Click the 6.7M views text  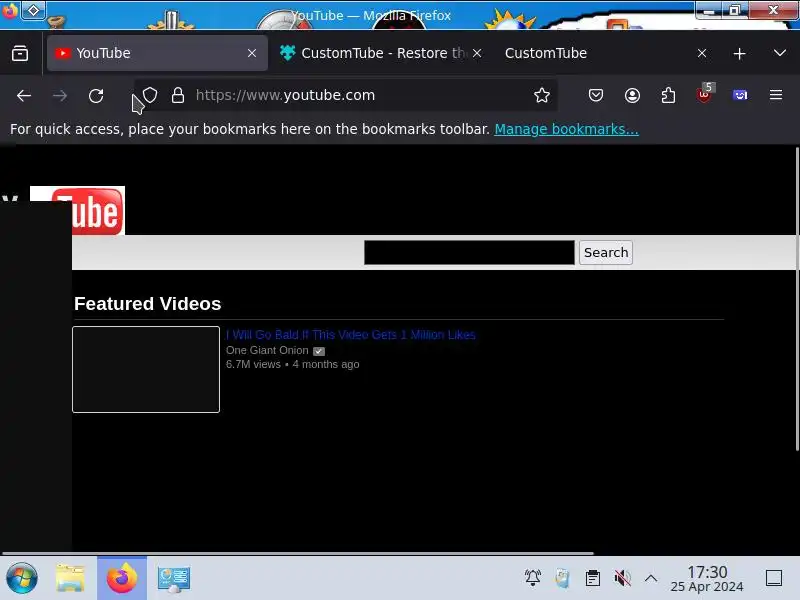(254, 364)
